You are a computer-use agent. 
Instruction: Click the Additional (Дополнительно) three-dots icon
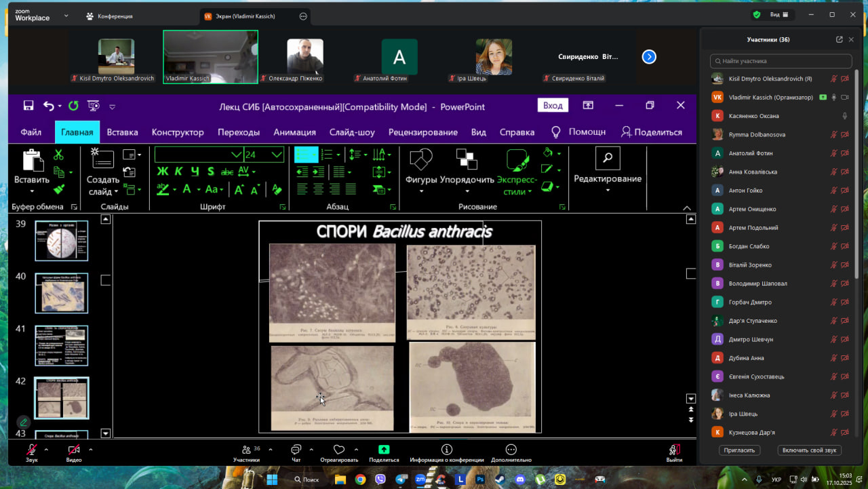click(x=511, y=450)
